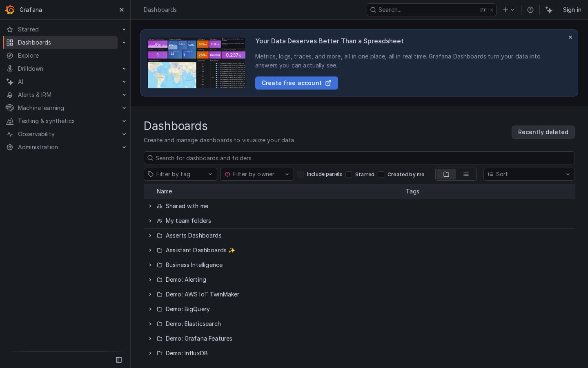Image resolution: width=588 pixels, height=368 pixels.
Task: Expand the Demo: AWS IoT TwinMaker chevron
Action: tap(150, 294)
